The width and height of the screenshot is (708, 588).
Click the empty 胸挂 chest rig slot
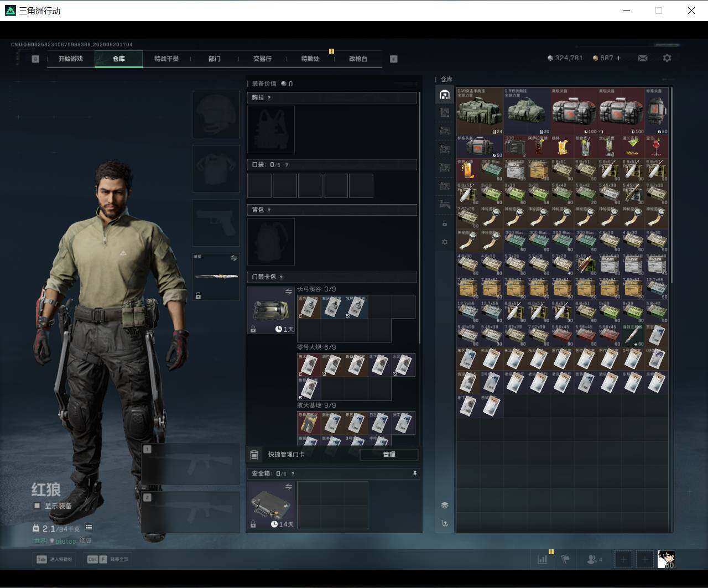tap(271, 129)
